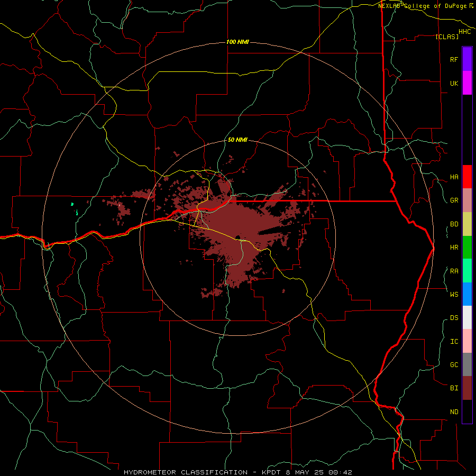Click the HR legend label

[x=454, y=248]
